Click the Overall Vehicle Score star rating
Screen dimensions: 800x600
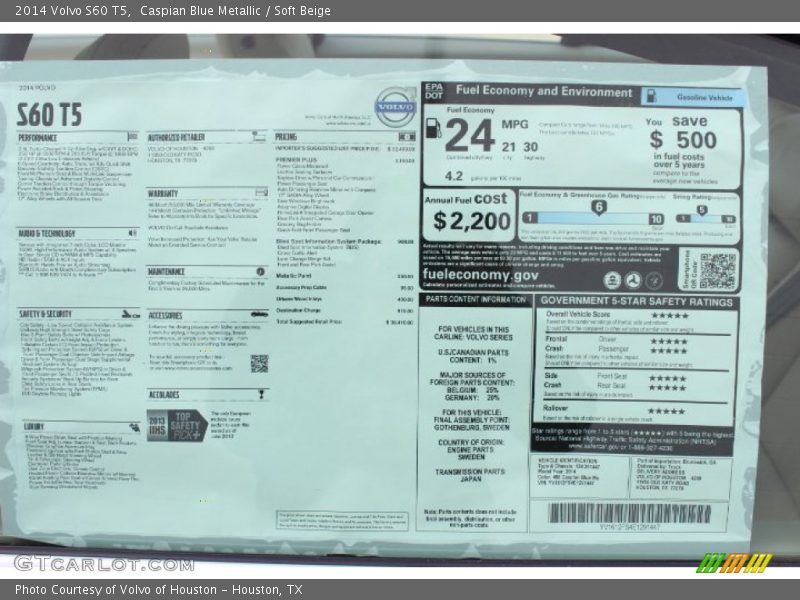(x=669, y=315)
